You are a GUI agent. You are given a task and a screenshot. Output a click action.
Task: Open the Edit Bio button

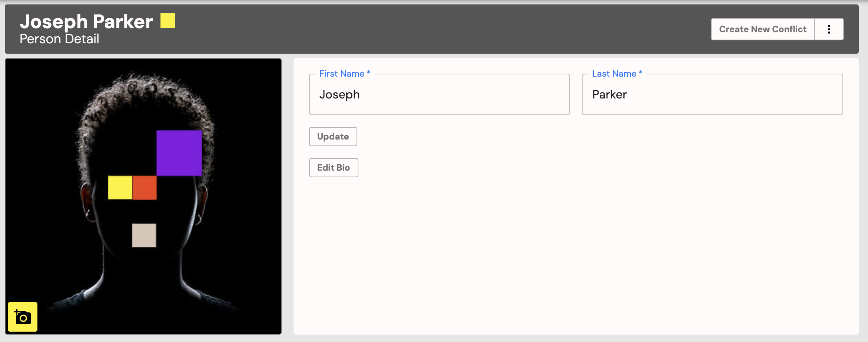(x=334, y=168)
